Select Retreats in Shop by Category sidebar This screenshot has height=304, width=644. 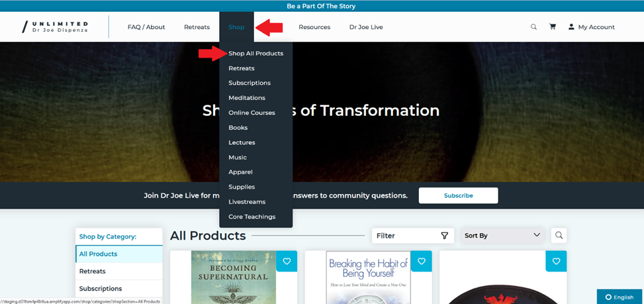[x=119, y=271]
